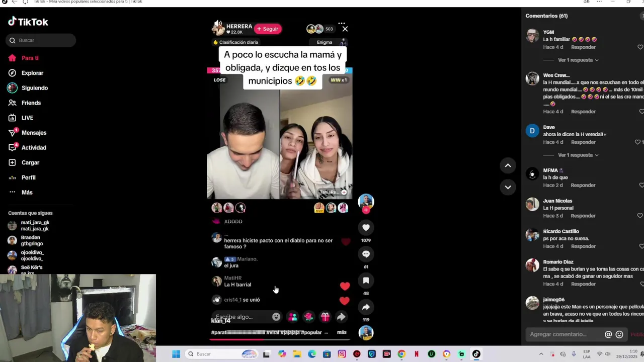Open taskbar microphone tray icon
This screenshot has height=362, width=644.
tap(574, 354)
